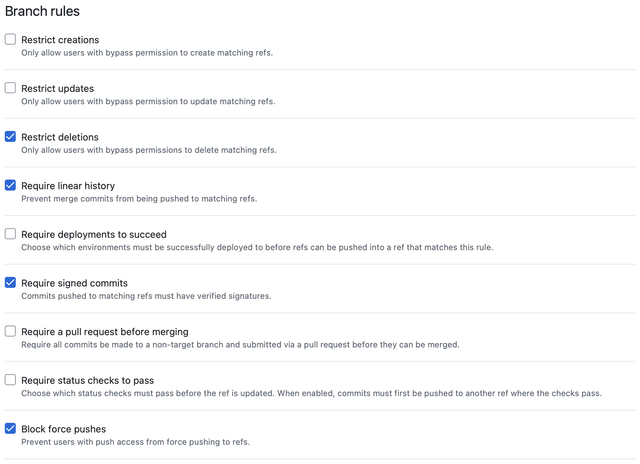This screenshot has width=640, height=464.
Task: Untick the Require signed commits checkbox
Action: tap(10, 282)
